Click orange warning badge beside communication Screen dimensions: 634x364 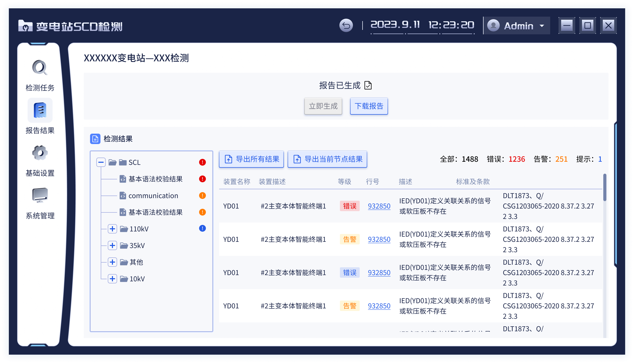(202, 196)
